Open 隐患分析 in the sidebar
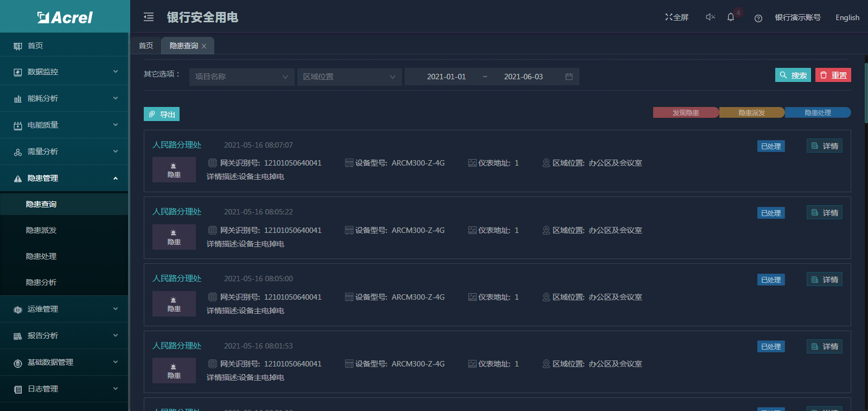868x411 pixels. [x=64, y=282]
